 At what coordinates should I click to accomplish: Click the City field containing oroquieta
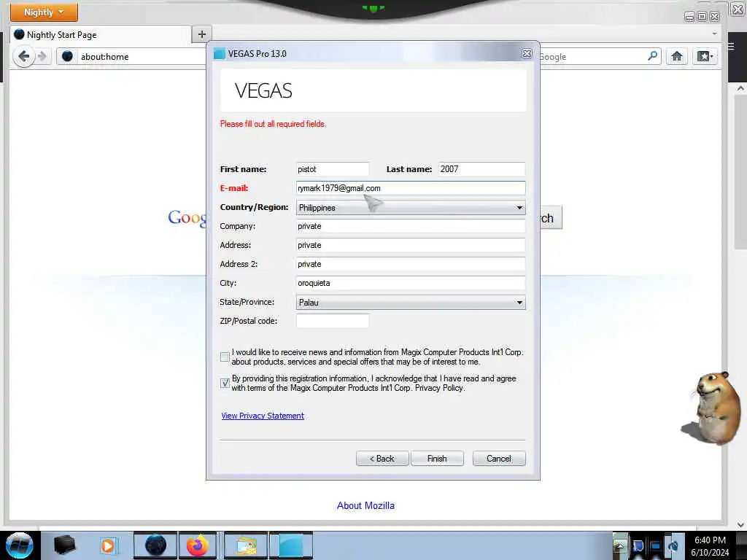tap(411, 283)
